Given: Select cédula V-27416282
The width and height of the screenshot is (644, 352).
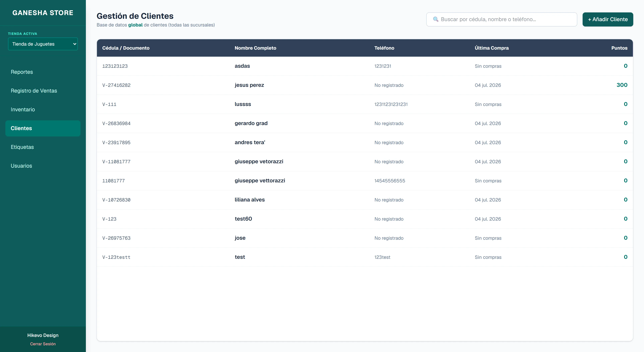Looking at the screenshot, I should (x=116, y=85).
